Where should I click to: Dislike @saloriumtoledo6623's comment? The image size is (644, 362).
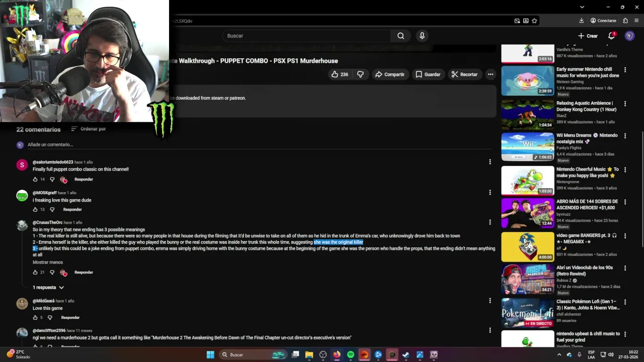pos(52,179)
